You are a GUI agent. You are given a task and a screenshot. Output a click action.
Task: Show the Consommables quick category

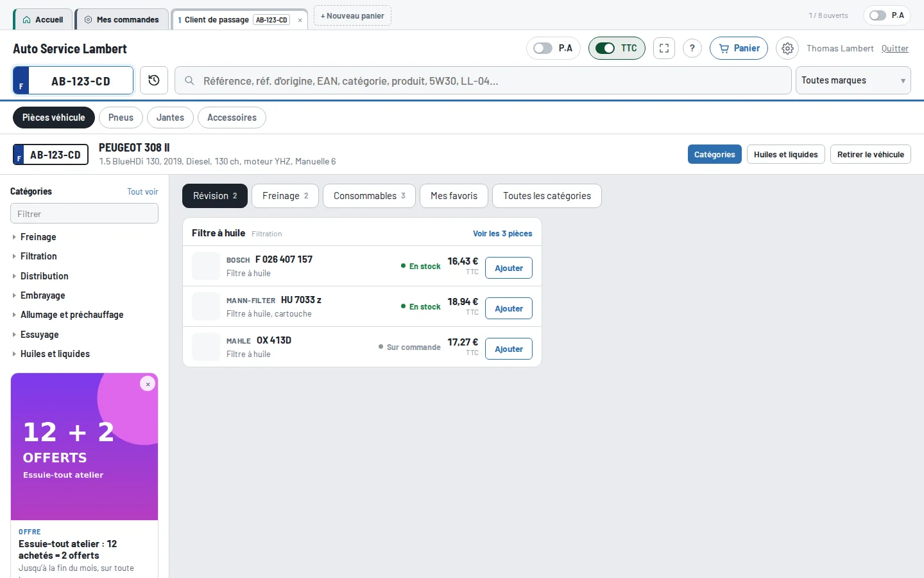369,196
